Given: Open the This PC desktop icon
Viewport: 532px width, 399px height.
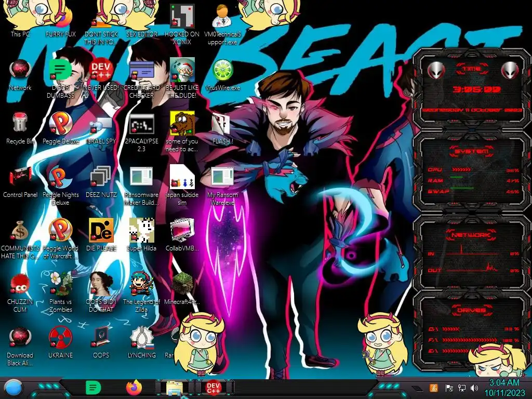Looking at the screenshot, I should (20, 20).
